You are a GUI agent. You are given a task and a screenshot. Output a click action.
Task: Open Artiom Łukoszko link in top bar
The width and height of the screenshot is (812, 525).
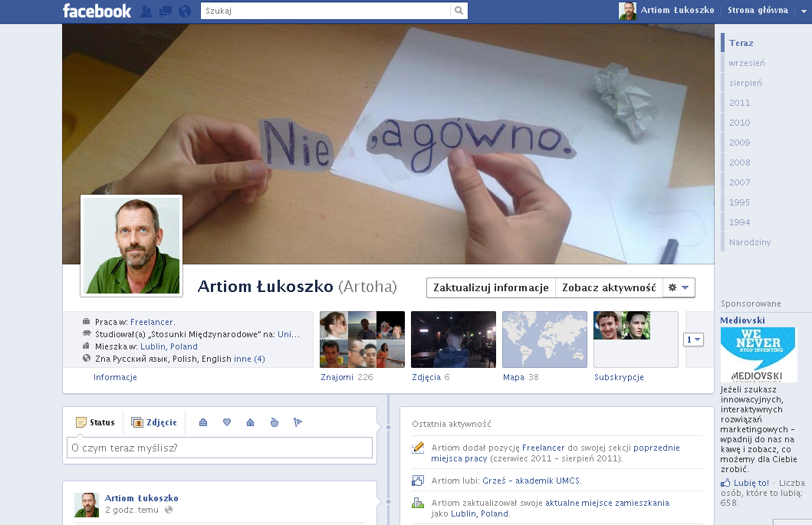point(677,10)
